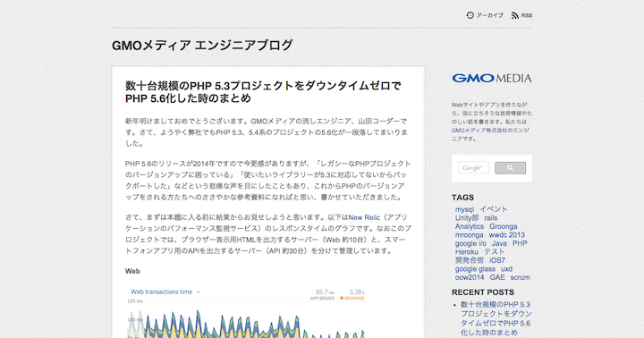The height and width of the screenshot is (338, 644).
Task: Open the New Relic link in article
Action: [x=364, y=217]
